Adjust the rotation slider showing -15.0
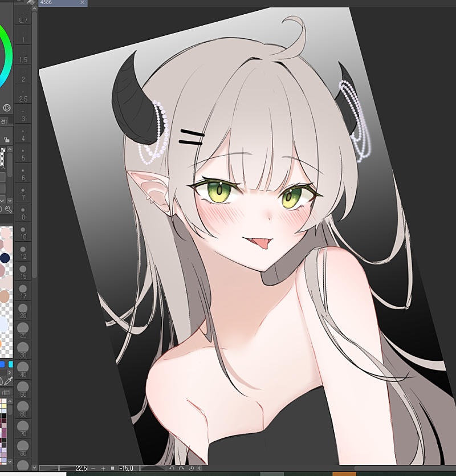Viewport: 456px width, 476px height. (142, 469)
